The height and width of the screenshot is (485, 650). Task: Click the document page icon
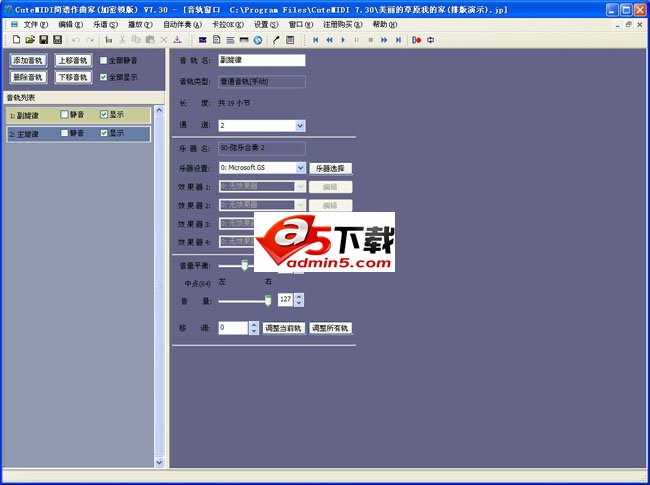(216, 40)
